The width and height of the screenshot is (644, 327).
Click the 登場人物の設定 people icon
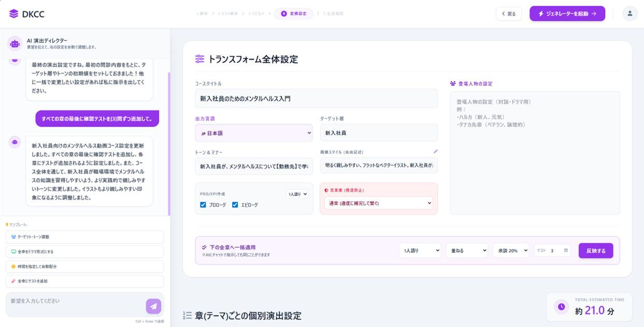pos(453,83)
